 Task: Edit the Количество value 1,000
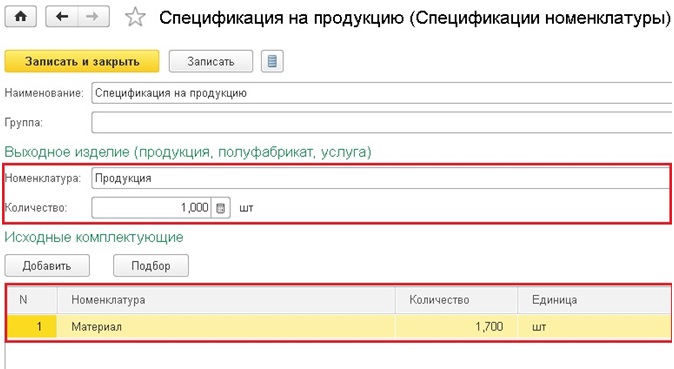pyautogui.click(x=151, y=208)
